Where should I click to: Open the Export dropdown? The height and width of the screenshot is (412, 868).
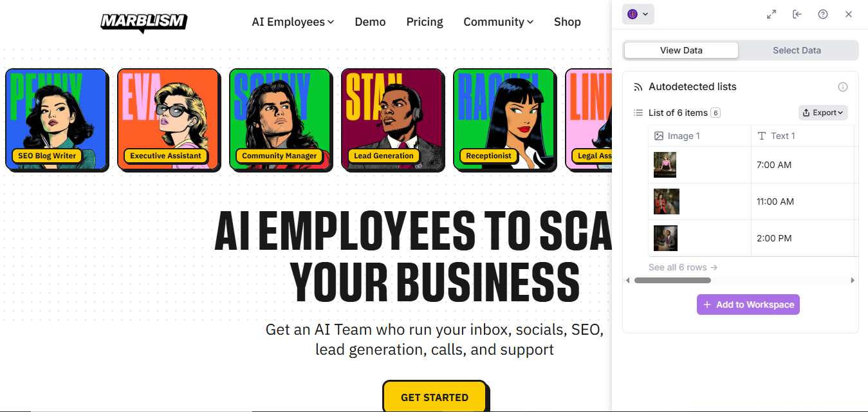pyautogui.click(x=823, y=113)
